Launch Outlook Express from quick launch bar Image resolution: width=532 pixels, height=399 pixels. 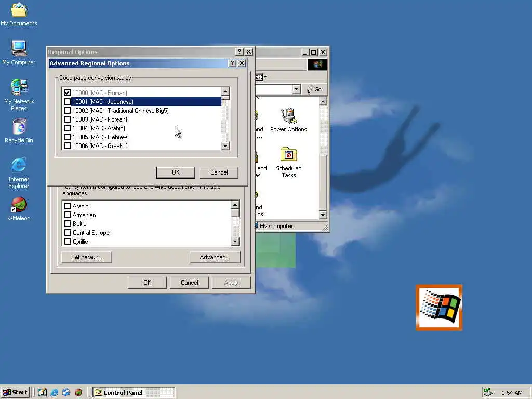click(66, 392)
